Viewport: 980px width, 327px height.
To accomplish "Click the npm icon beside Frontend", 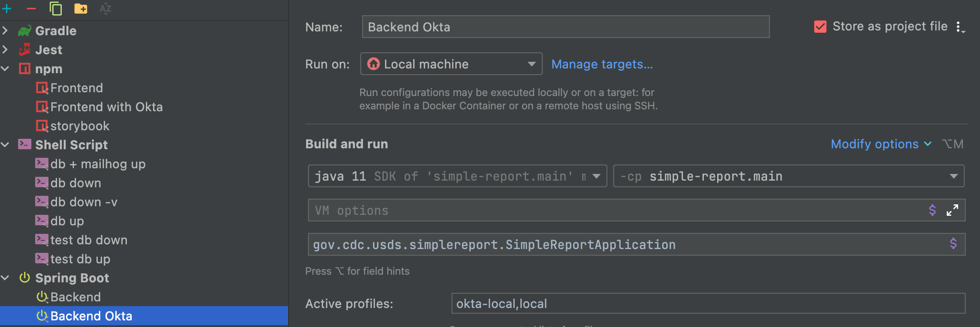I will 42,88.
